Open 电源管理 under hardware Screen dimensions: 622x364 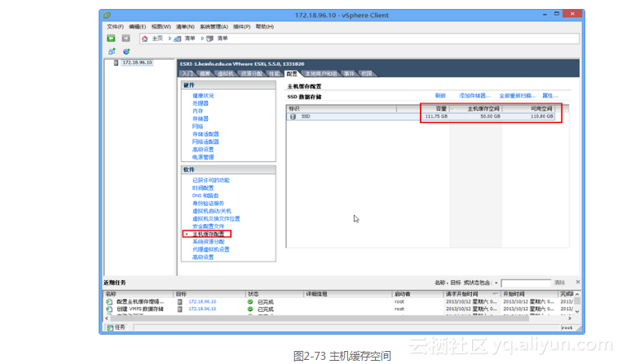203,157
